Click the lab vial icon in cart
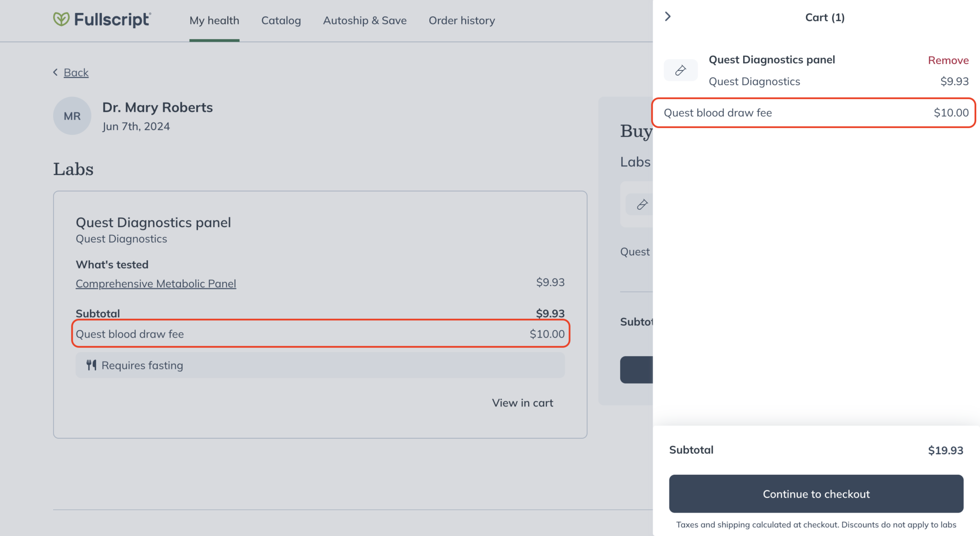 [680, 71]
